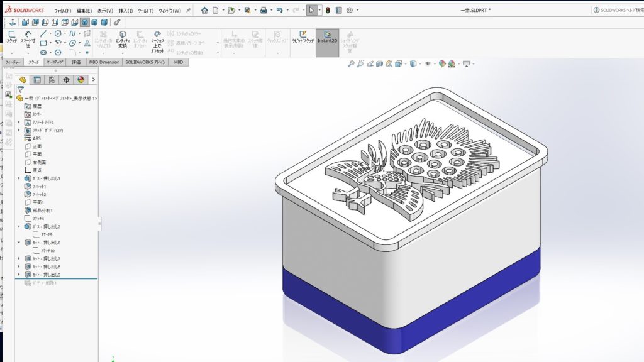The width and height of the screenshot is (644, 362).
Task: Click the Rebuild traffic light icon
Action: (327, 11)
